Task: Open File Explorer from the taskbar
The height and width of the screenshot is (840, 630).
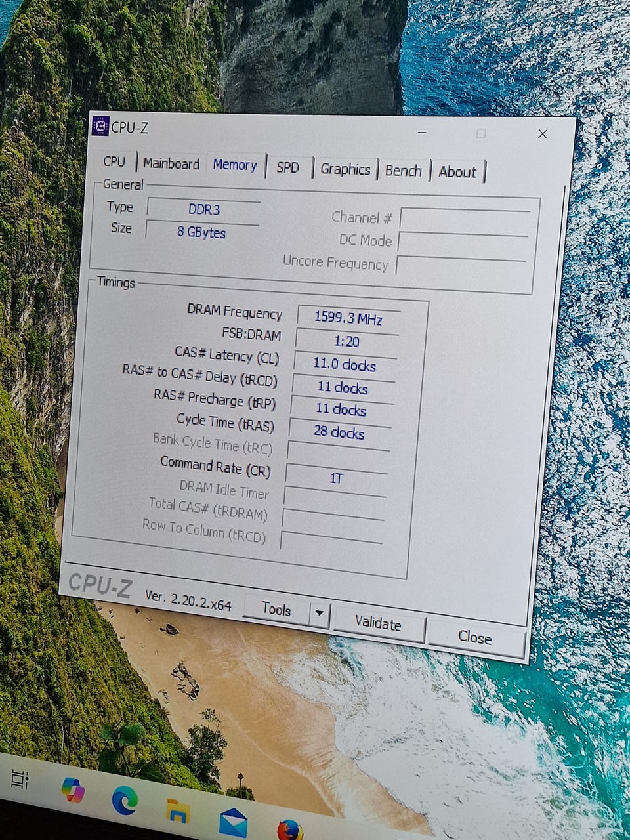Action: click(178, 811)
